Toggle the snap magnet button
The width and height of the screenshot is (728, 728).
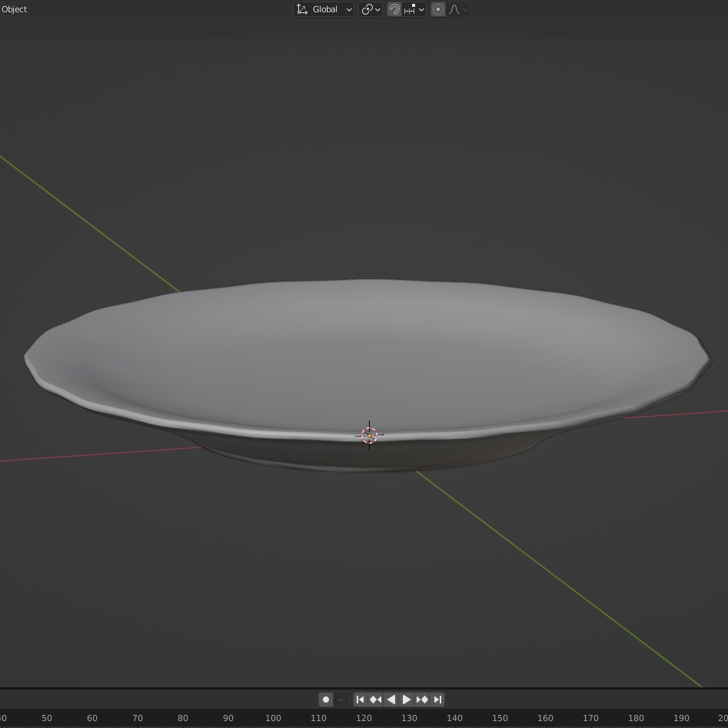point(394,9)
